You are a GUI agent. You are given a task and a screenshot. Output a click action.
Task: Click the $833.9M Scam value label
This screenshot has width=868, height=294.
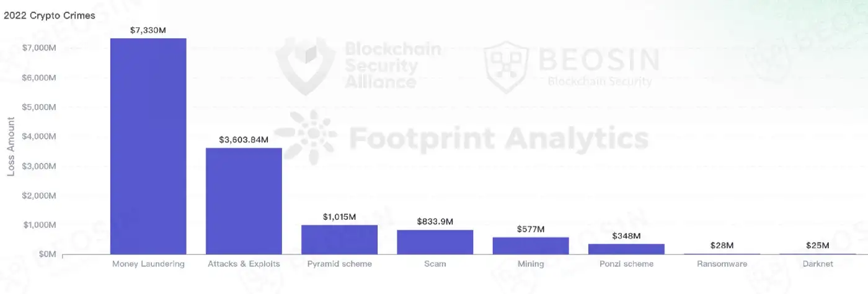[x=435, y=222]
